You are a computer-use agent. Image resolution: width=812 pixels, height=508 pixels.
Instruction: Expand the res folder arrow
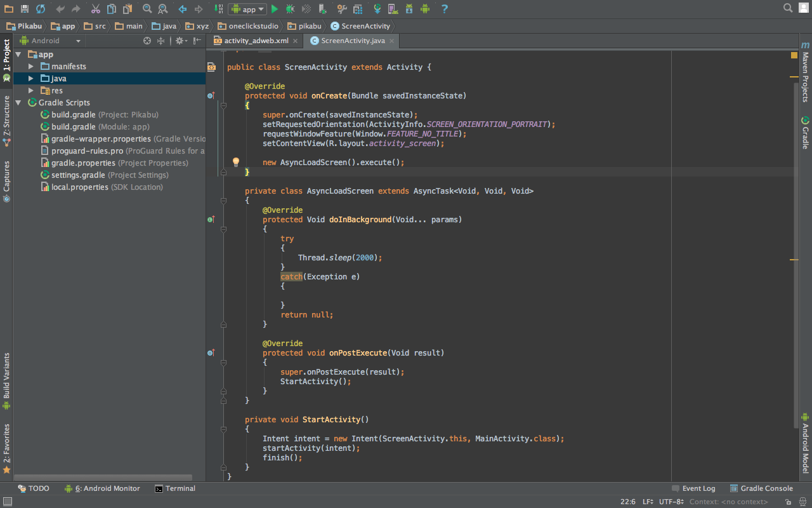tap(30, 91)
